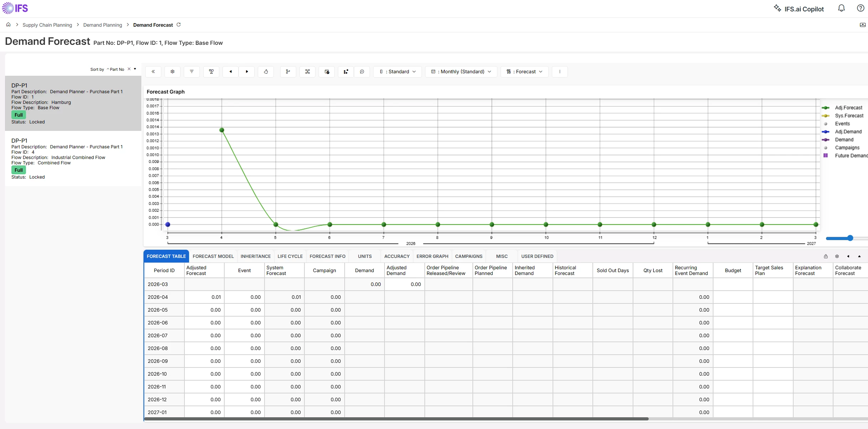Viewport: 868px width, 429px height.
Task: Expand the Forecast view dropdown
Action: 524,71
